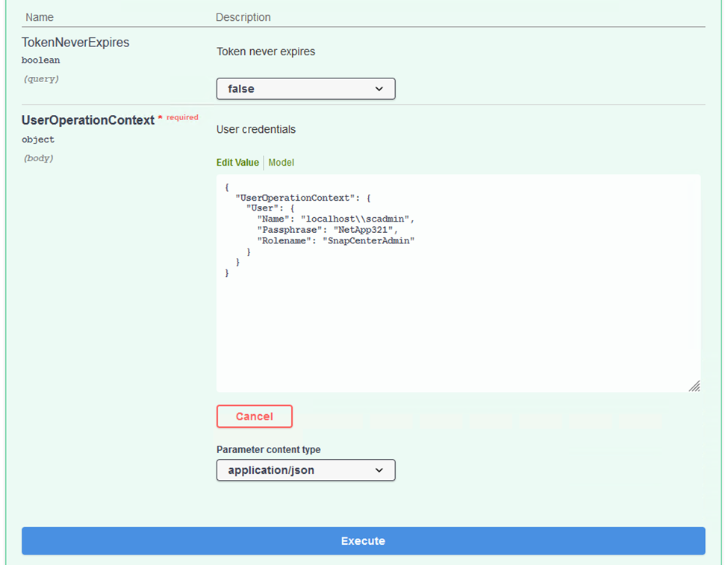This screenshot has height=565, width=728.
Task: Click the chevron arrow beside application/json
Action: point(379,470)
